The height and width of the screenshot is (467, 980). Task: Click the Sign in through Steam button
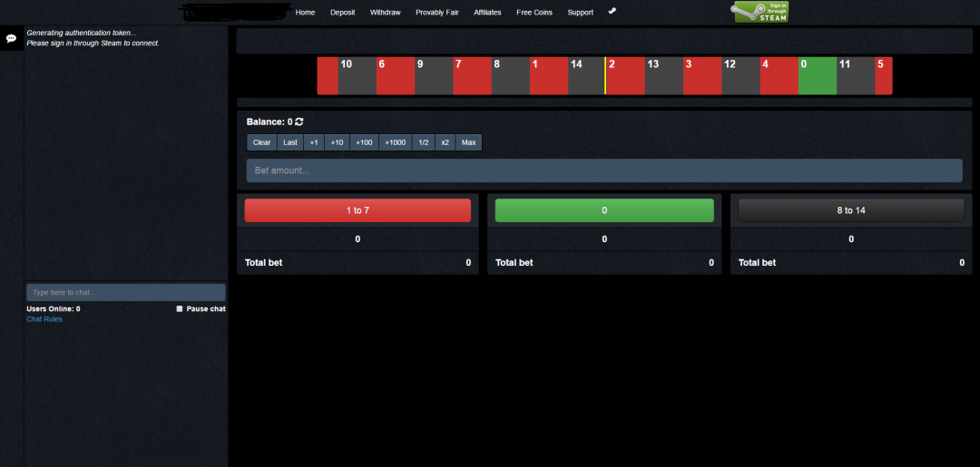(760, 12)
